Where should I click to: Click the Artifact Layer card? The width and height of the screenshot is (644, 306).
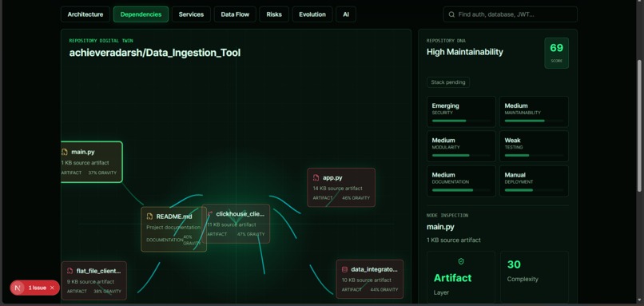(x=461, y=277)
